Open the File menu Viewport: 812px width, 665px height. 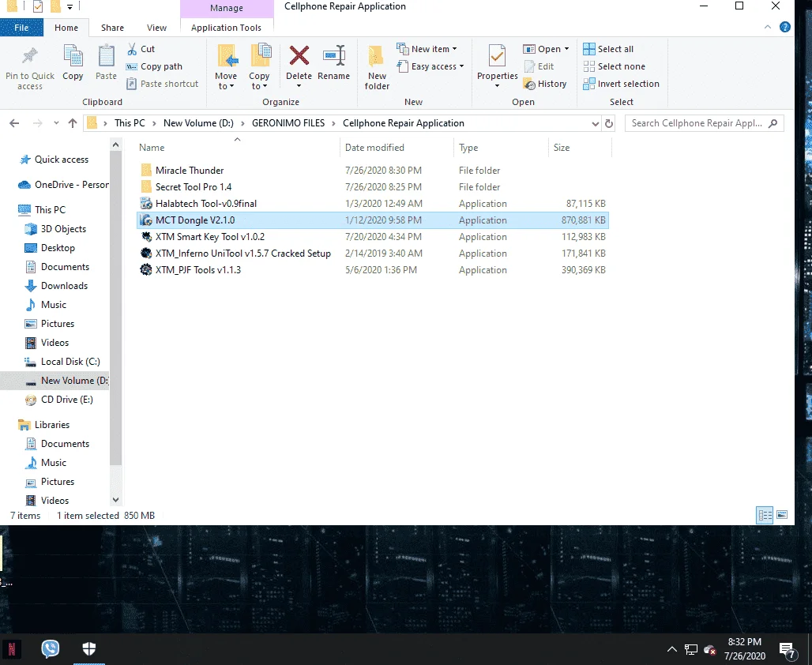(21, 28)
